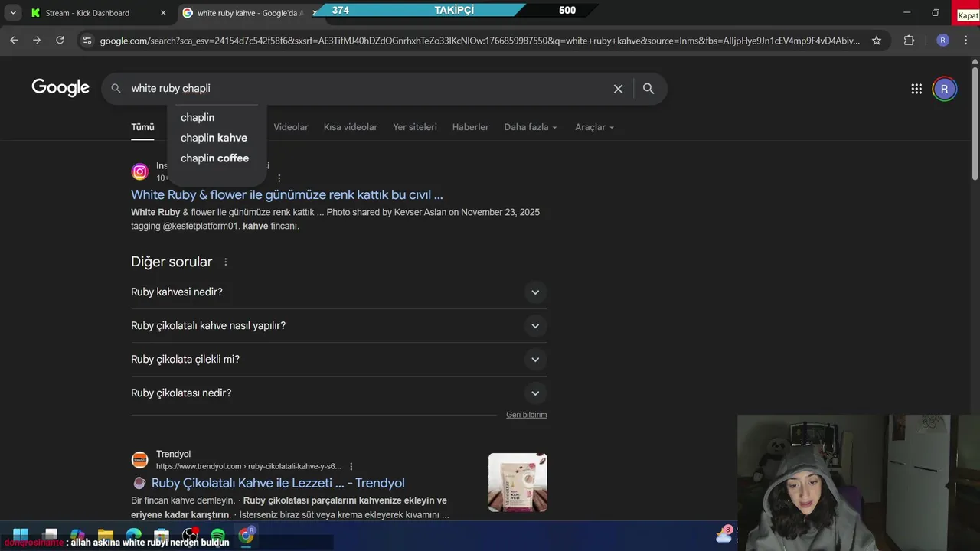Choose the 'chaplin coffee' suggestion
Image resolution: width=980 pixels, height=551 pixels.
pyautogui.click(x=217, y=158)
